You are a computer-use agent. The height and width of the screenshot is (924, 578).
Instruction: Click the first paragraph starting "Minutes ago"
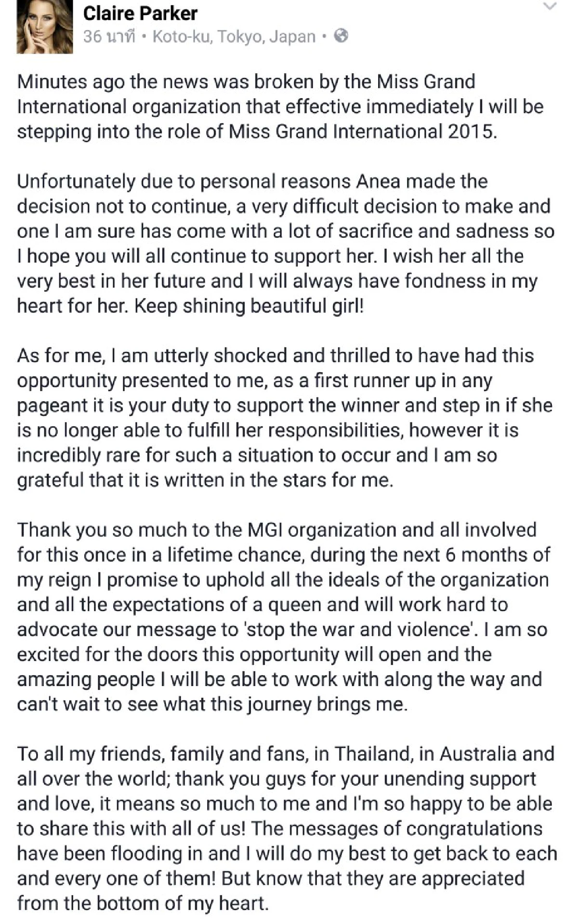[280, 106]
